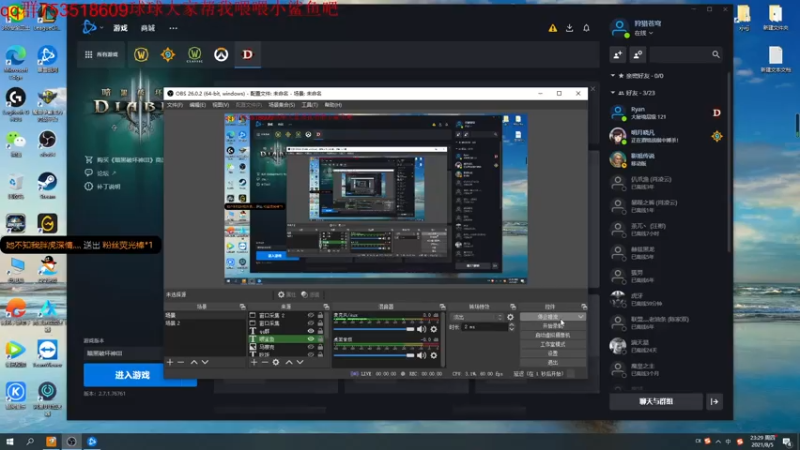Adjust the 麦克风/Aux volume slider
This screenshot has width=800, height=450.
click(x=373, y=329)
